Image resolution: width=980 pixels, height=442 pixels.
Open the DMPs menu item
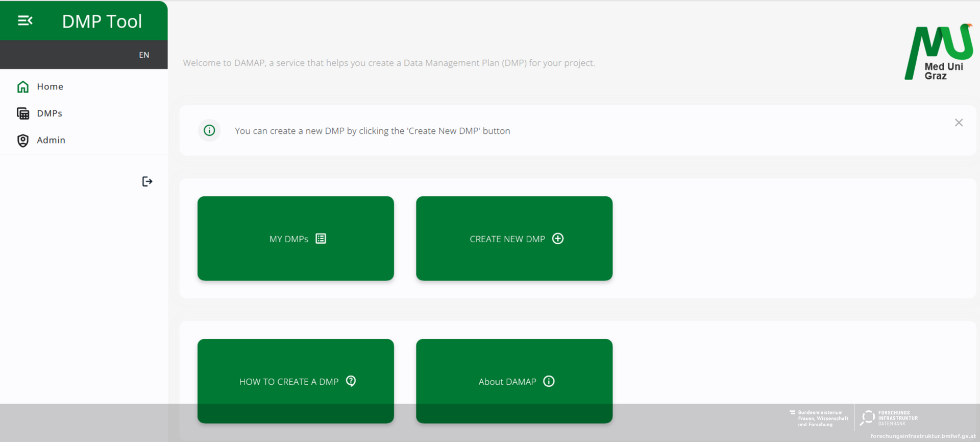[50, 113]
